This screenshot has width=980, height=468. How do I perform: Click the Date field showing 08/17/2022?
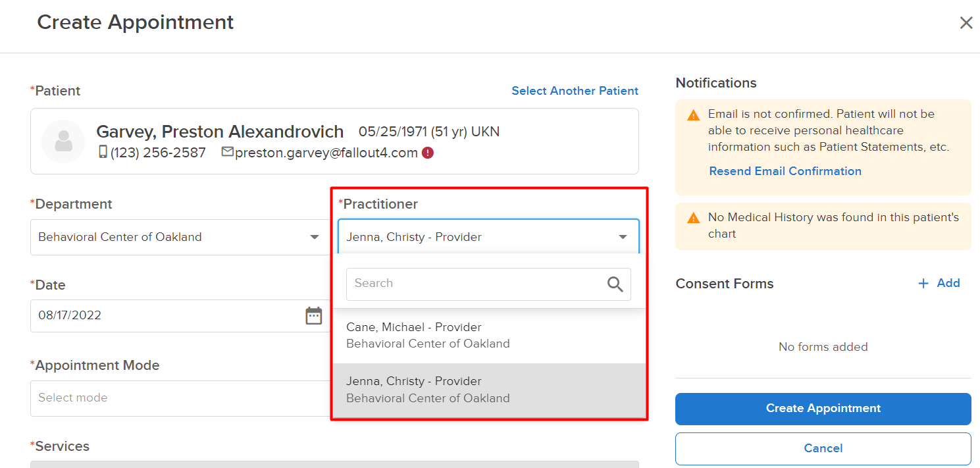click(x=180, y=315)
